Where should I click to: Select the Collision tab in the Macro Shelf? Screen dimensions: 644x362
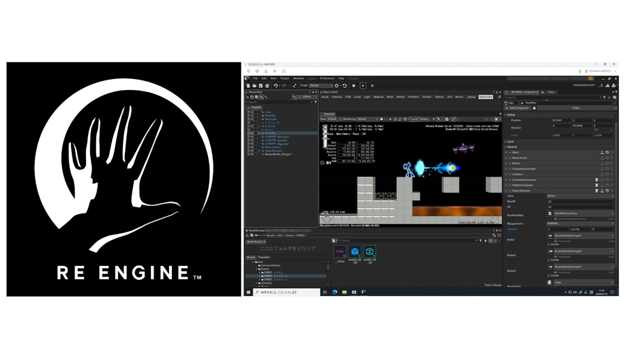point(337,97)
